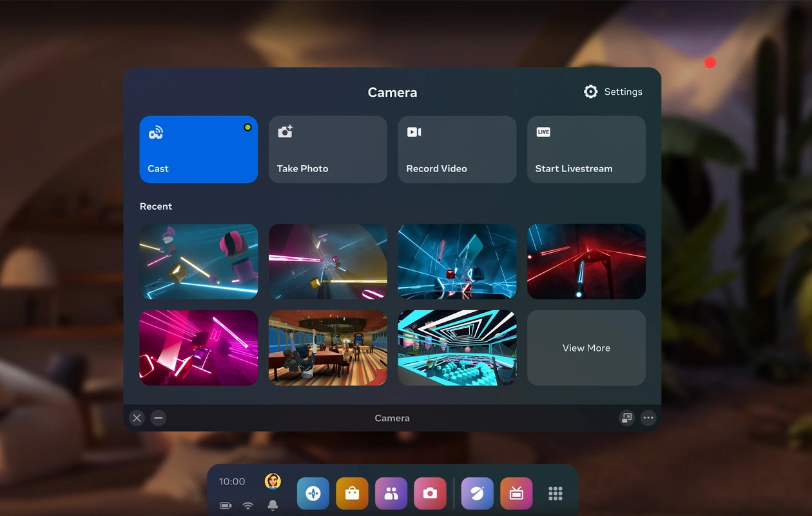Viewport: 812px width, 516px height.
Task: Click the window resize icon in Camera bar
Action: (626, 418)
